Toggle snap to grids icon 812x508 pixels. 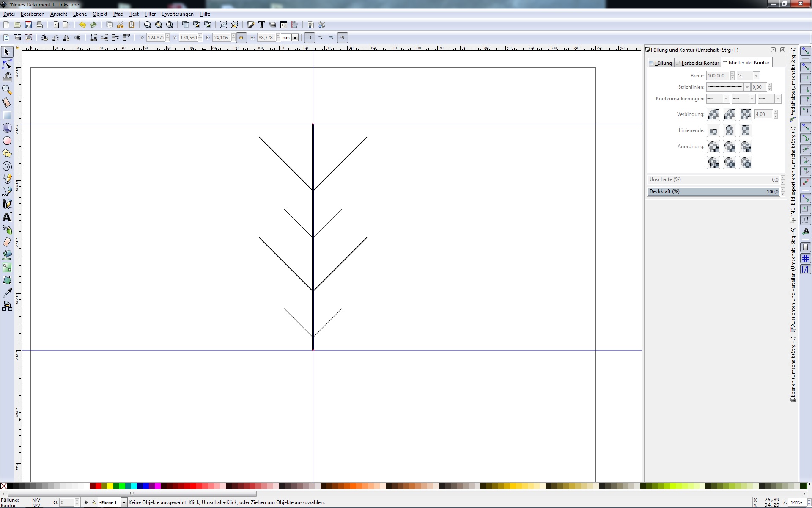point(806,258)
